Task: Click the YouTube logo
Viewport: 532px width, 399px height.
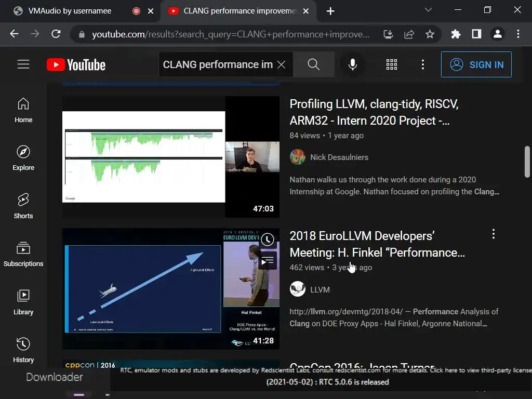Action: point(76,65)
